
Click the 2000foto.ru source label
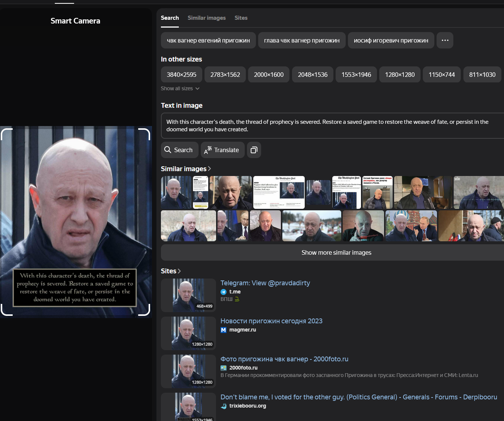(243, 368)
